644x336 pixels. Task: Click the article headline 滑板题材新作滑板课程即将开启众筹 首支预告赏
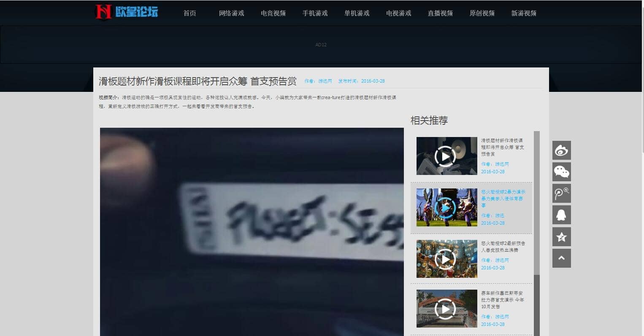point(198,81)
